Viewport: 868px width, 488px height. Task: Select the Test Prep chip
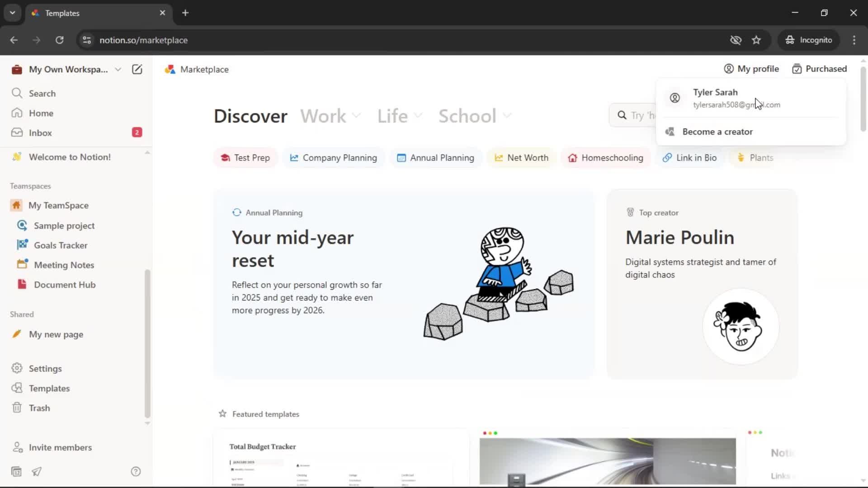[x=245, y=158]
